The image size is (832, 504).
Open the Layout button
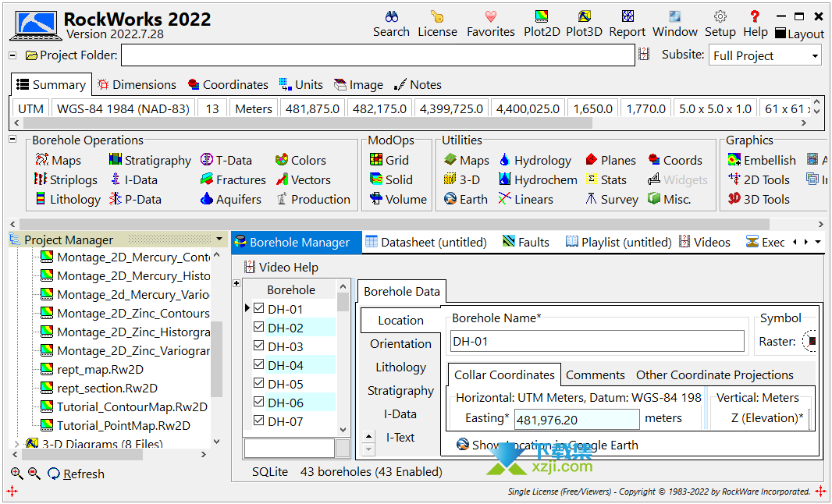(x=800, y=34)
